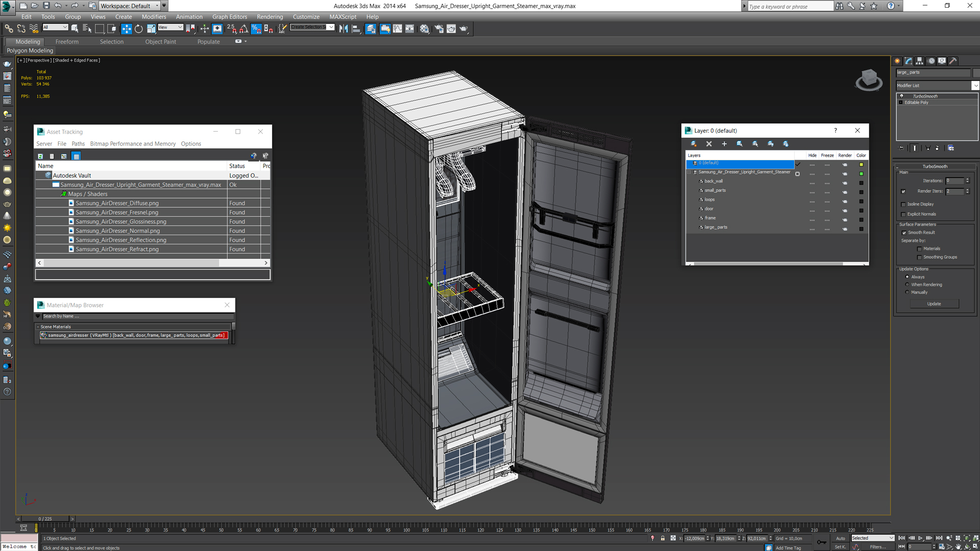Open Modifiers menu
The width and height of the screenshot is (980, 551).
tap(154, 17)
